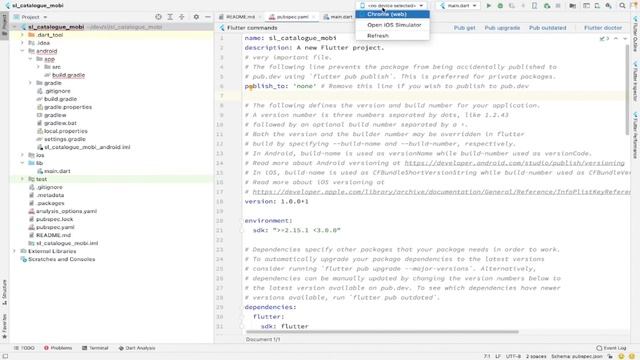
Task: Click UTF-8 encoding in status bar
Action: click(513, 356)
